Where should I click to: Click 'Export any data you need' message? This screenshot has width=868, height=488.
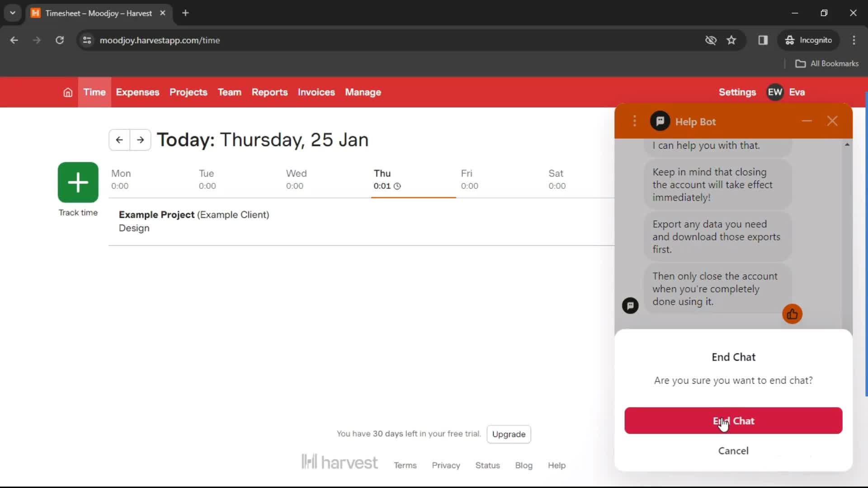click(717, 237)
